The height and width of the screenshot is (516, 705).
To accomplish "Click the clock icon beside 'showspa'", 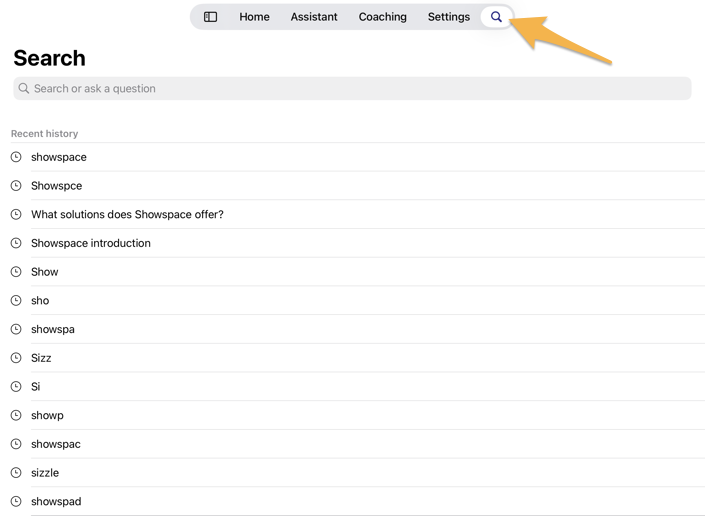I will pos(16,329).
